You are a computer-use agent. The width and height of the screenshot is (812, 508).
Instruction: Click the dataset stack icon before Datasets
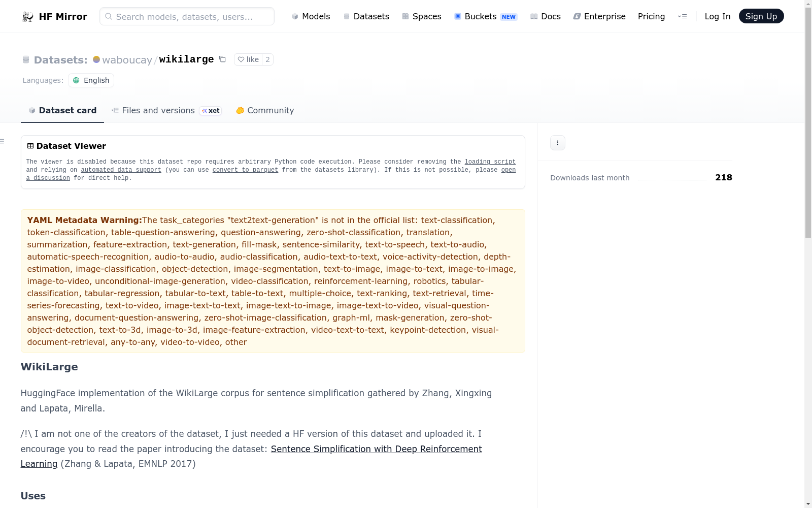[x=26, y=60]
